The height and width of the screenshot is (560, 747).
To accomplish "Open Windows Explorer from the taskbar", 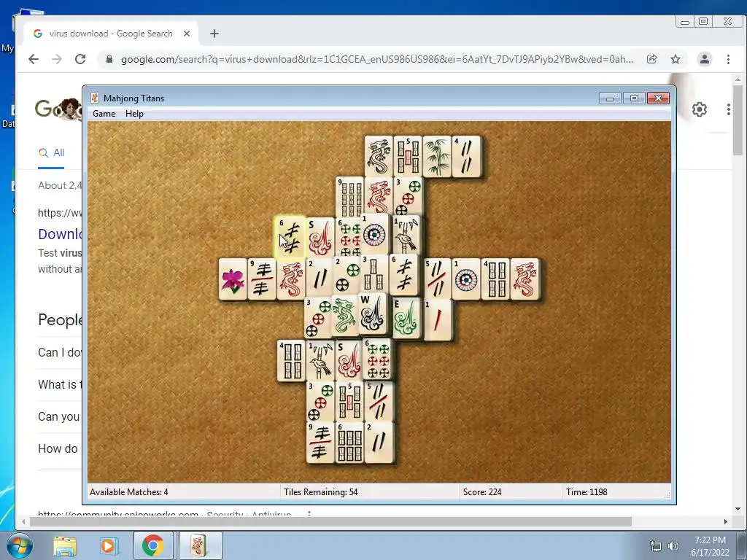I will [65, 545].
